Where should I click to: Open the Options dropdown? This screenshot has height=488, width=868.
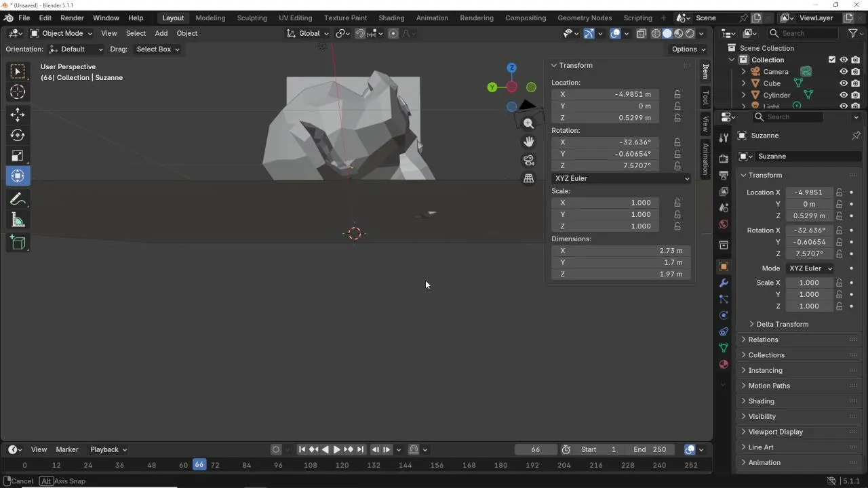(688, 49)
